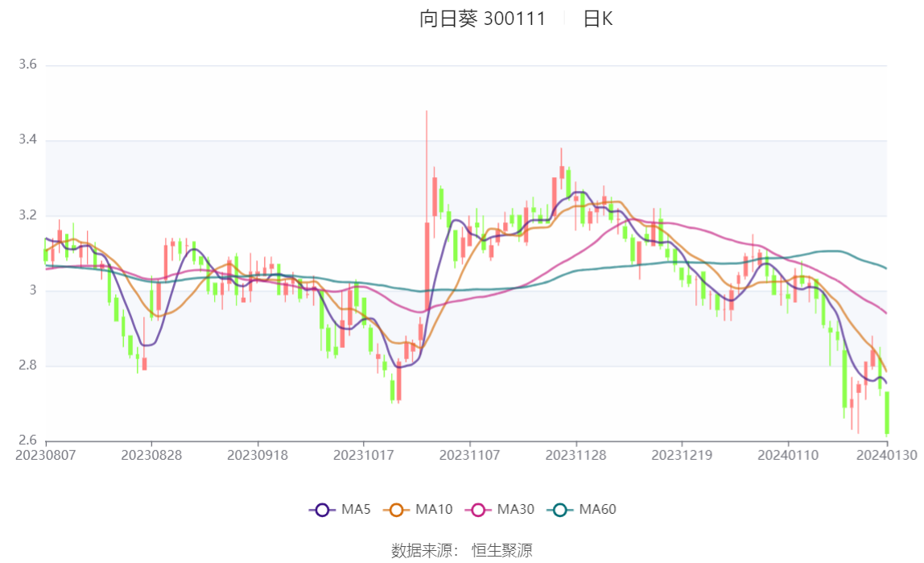
Task: Click the 3.6 price axis label
Action: coord(27,65)
